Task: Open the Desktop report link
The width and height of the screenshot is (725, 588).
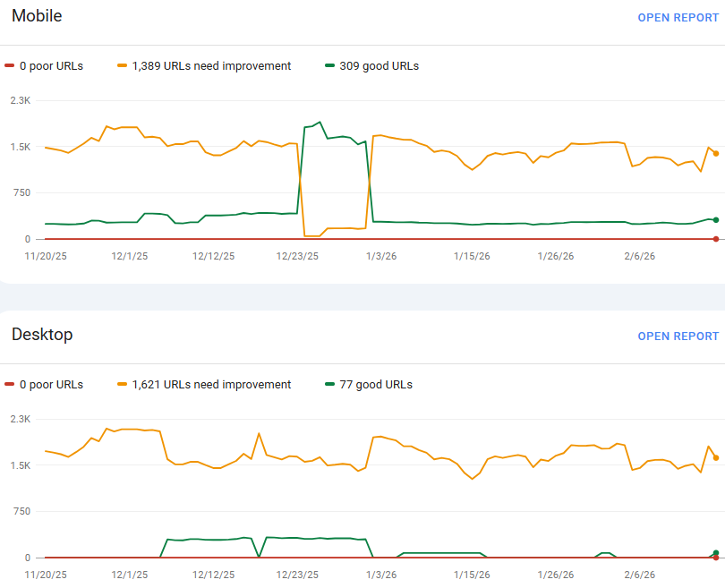Action: (x=678, y=336)
